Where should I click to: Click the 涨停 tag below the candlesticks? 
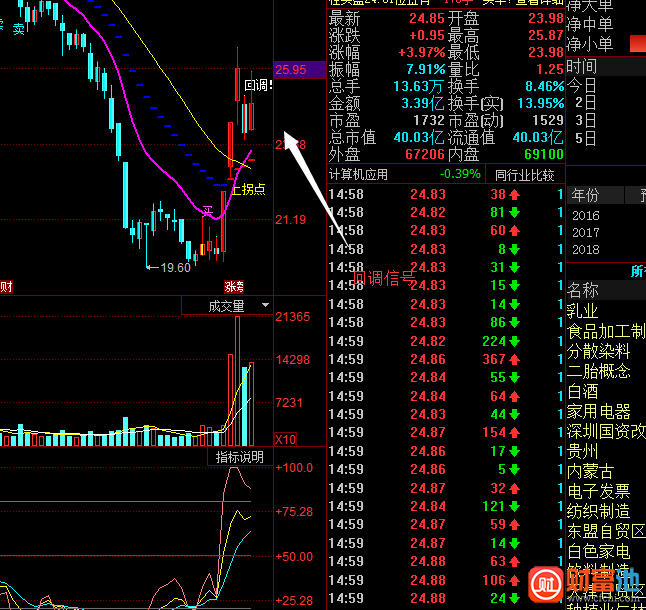(x=234, y=286)
